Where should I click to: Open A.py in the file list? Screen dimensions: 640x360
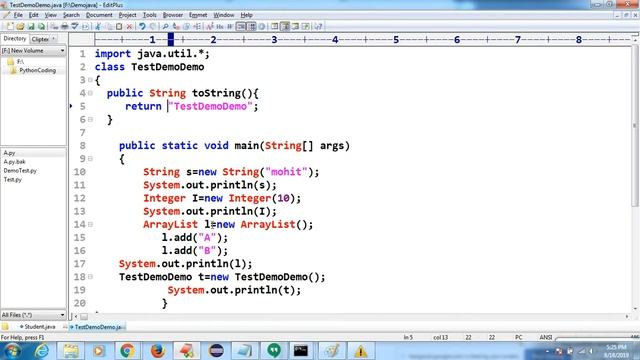[x=9, y=153]
